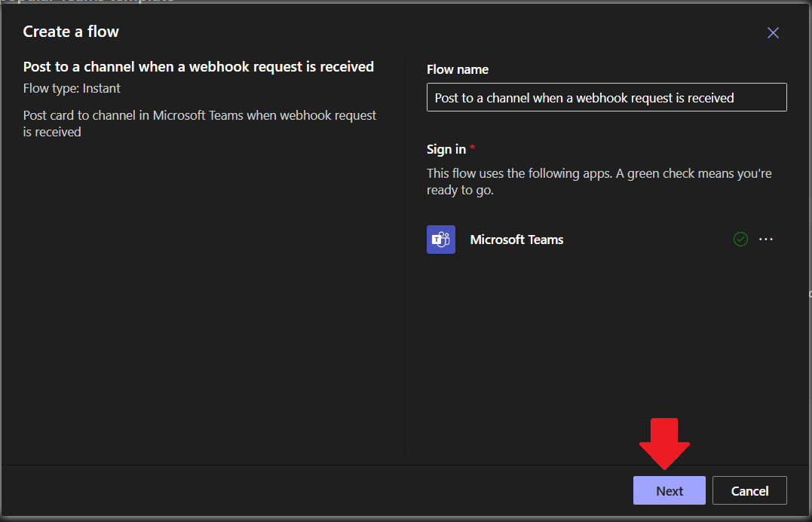Click the vertical divider between the panels
This screenshot has height=522, width=812.
(x=406, y=256)
